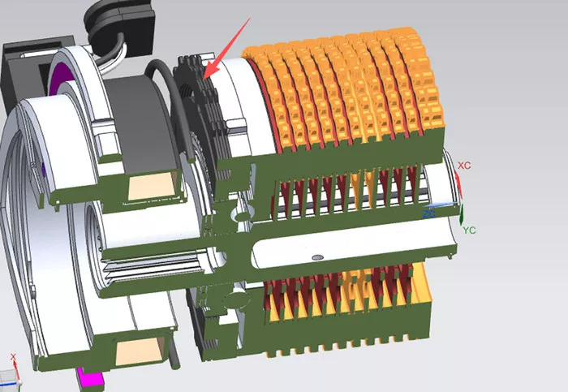Select the view triad in bottom-left corner
Viewport: 568px width, 392px height.
click(10, 372)
